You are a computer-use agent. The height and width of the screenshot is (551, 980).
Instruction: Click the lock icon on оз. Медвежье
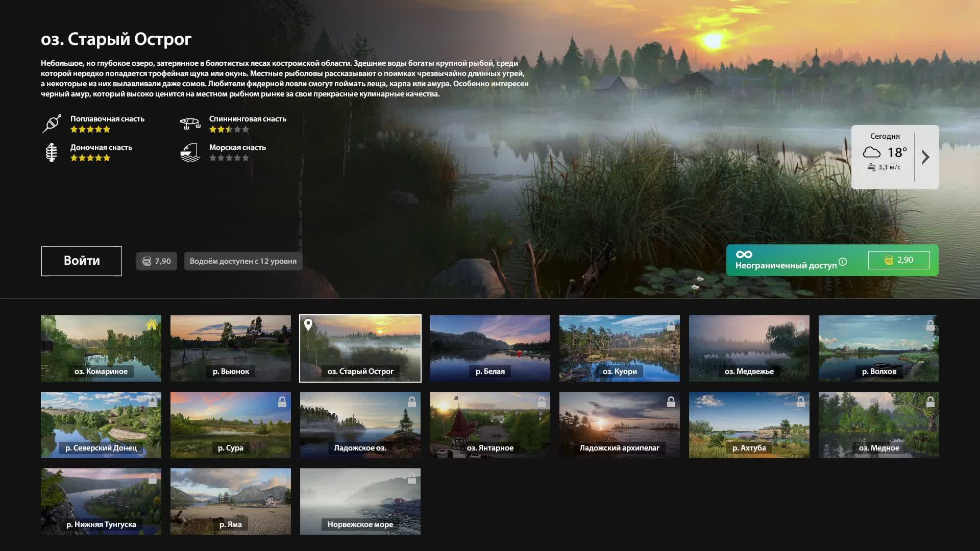801,325
